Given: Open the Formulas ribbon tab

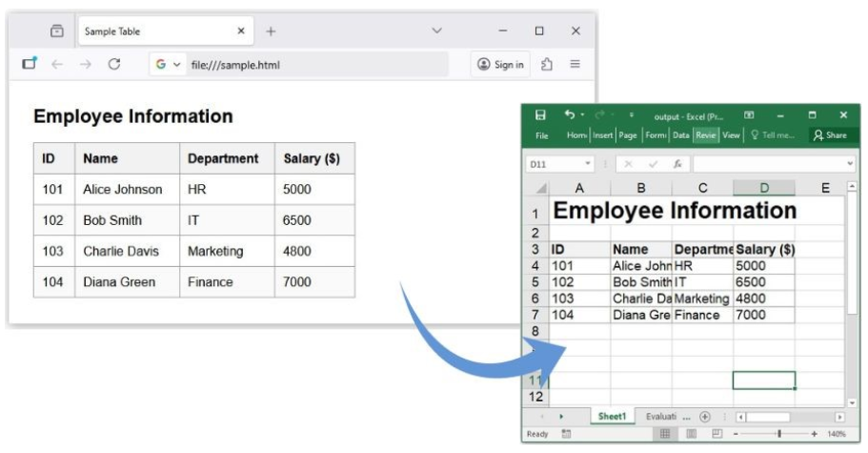Looking at the screenshot, I should point(656,135).
